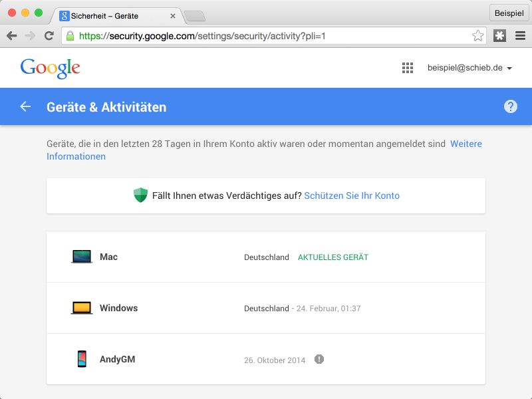Open the Chrome hamburger menu
This screenshot has height=399, width=532.
point(520,36)
